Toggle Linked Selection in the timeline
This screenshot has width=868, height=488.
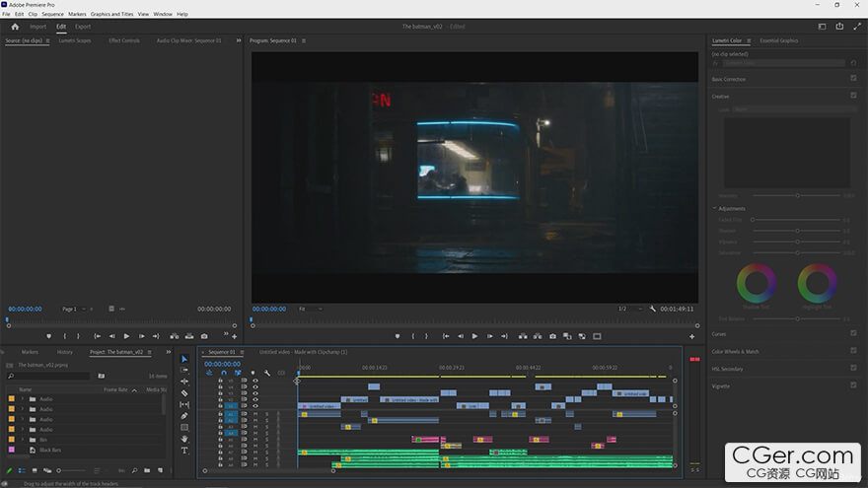238,373
